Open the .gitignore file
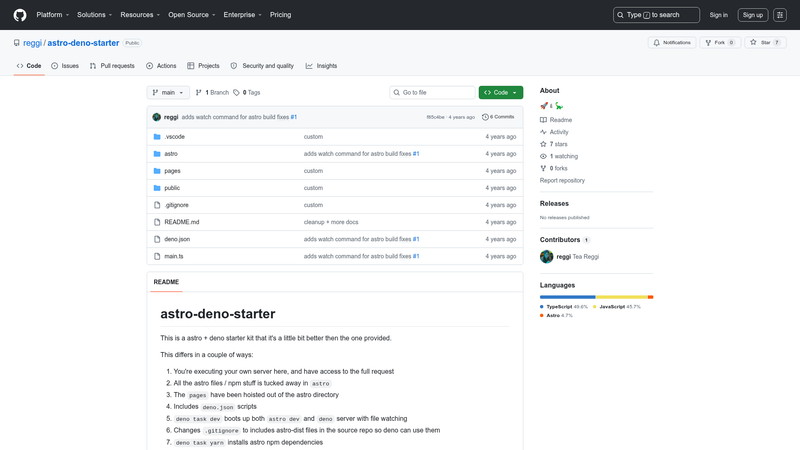 [x=177, y=205]
